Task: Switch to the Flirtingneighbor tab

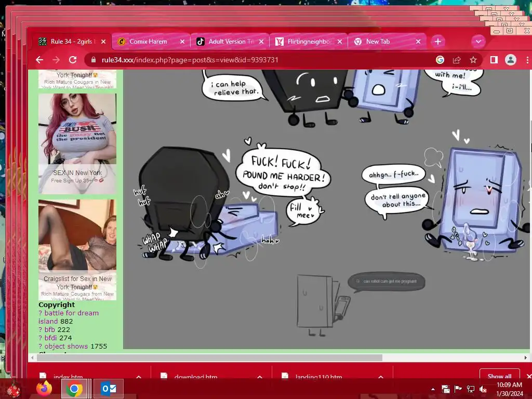Action: click(x=310, y=42)
